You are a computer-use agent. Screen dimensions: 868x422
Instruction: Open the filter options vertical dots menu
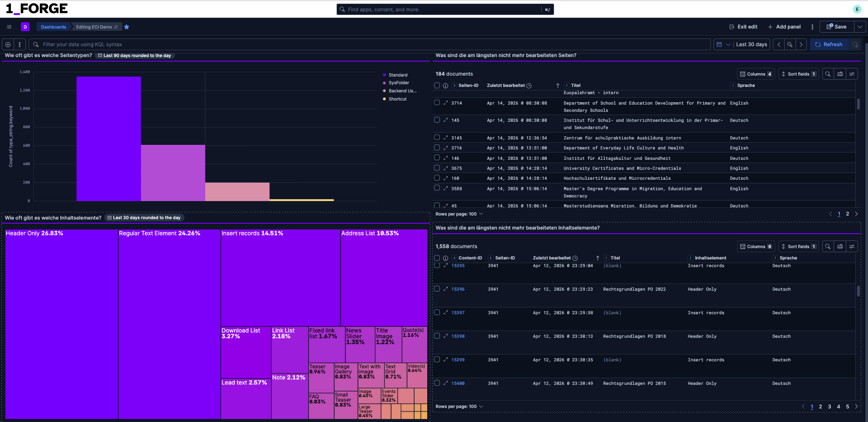(x=19, y=44)
